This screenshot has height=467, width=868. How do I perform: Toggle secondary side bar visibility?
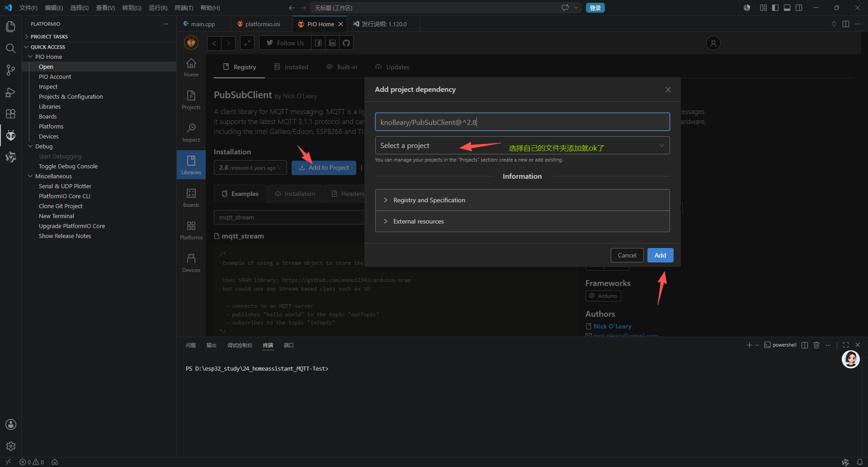tap(799, 8)
